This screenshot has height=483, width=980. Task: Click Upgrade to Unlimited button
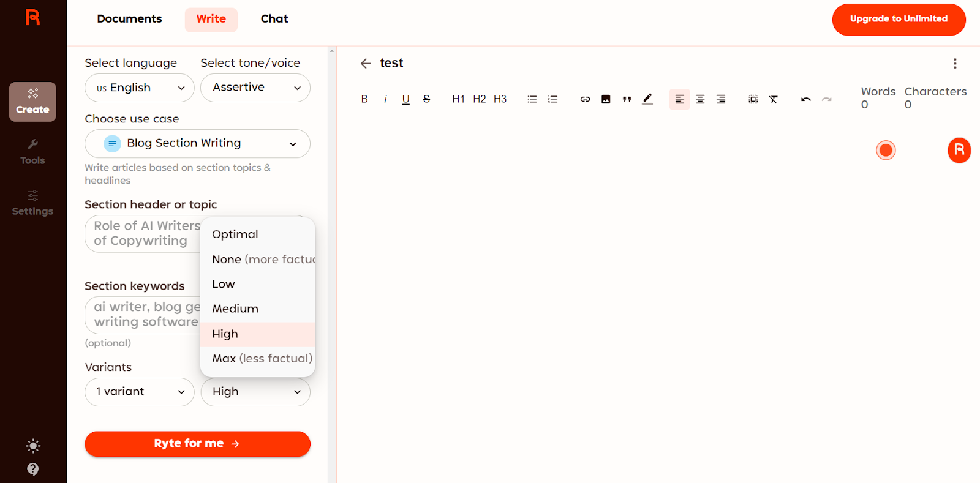coord(899,19)
